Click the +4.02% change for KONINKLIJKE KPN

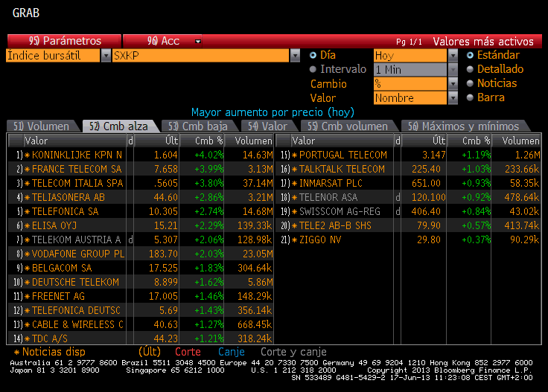coord(208,155)
